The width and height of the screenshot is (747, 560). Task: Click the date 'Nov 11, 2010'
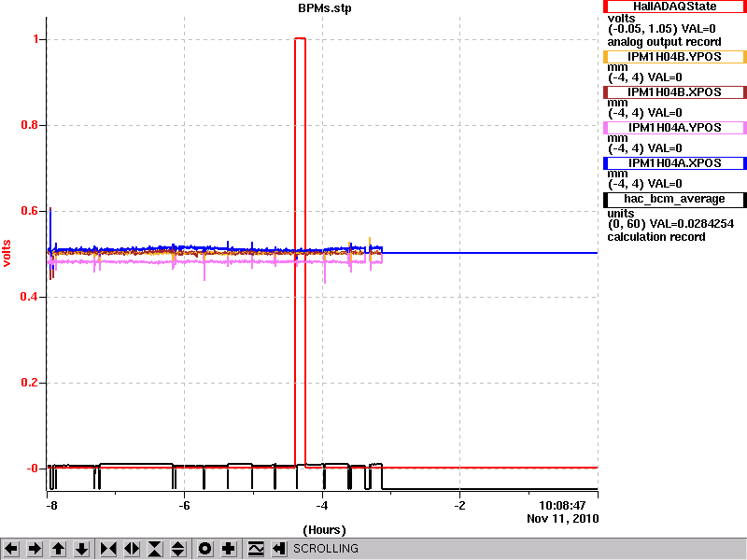pyautogui.click(x=563, y=519)
